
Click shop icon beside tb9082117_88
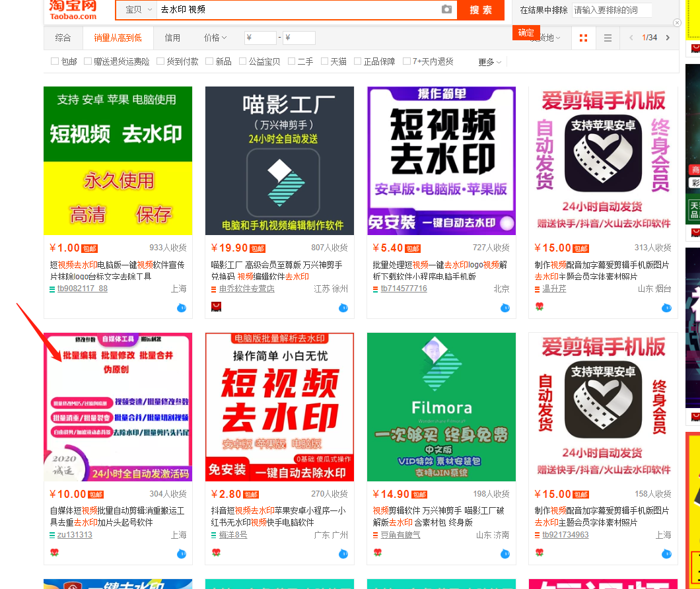(x=52, y=289)
